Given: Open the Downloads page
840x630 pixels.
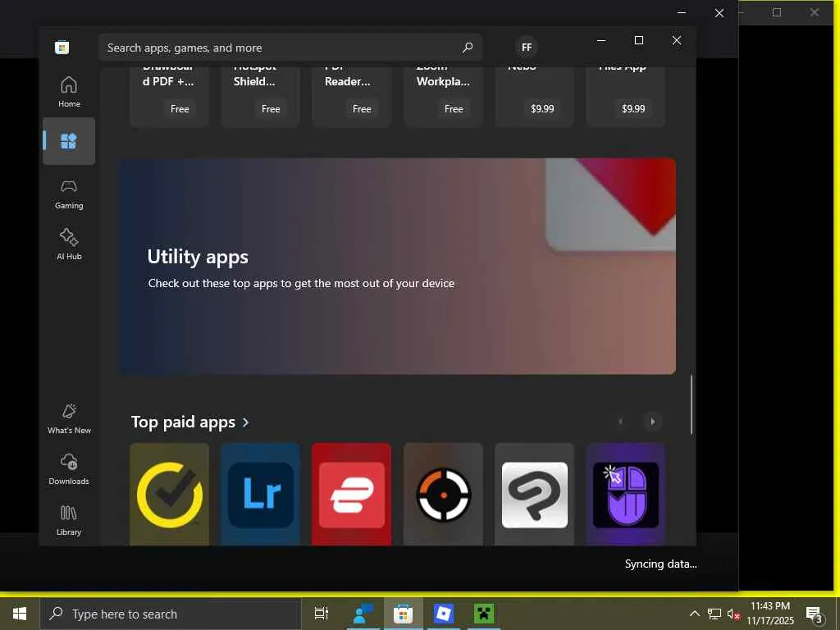Looking at the screenshot, I should (69, 469).
